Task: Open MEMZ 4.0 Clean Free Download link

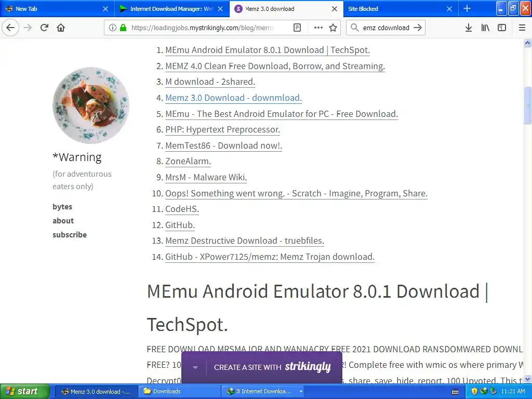Action: click(x=275, y=66)
